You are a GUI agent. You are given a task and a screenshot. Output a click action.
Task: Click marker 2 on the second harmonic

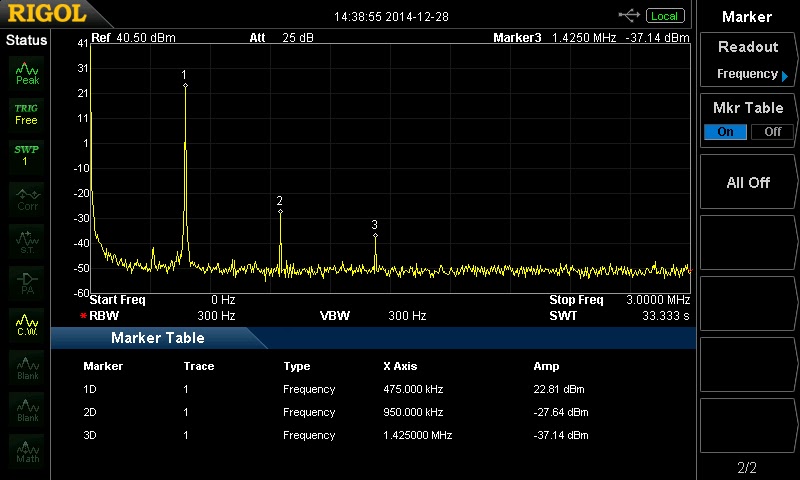point(280,212)
